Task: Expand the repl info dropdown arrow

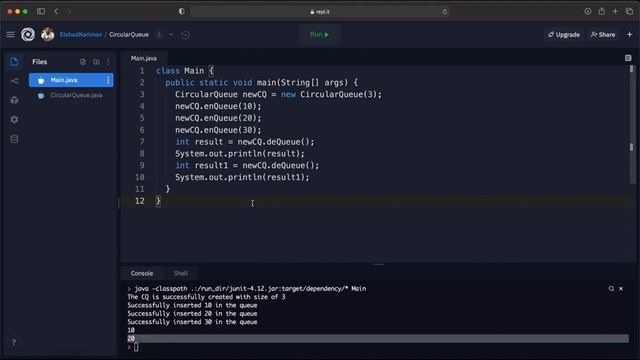Action: [x=171, y=35]
